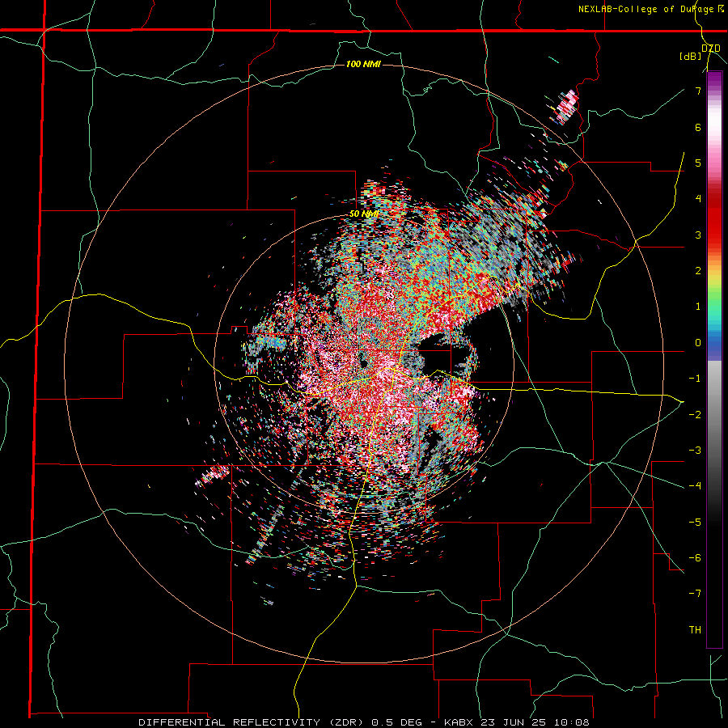Click the 1 value on color scale

(x=698, y=307)
